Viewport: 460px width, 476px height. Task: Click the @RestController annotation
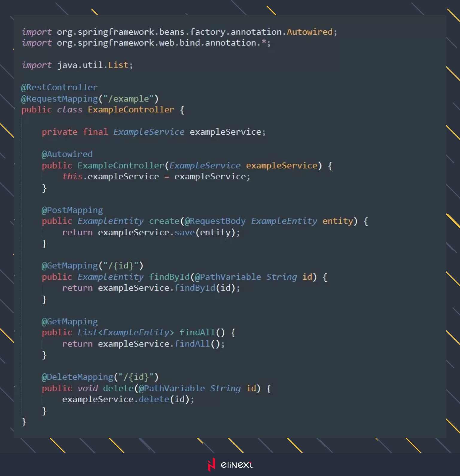59,87
